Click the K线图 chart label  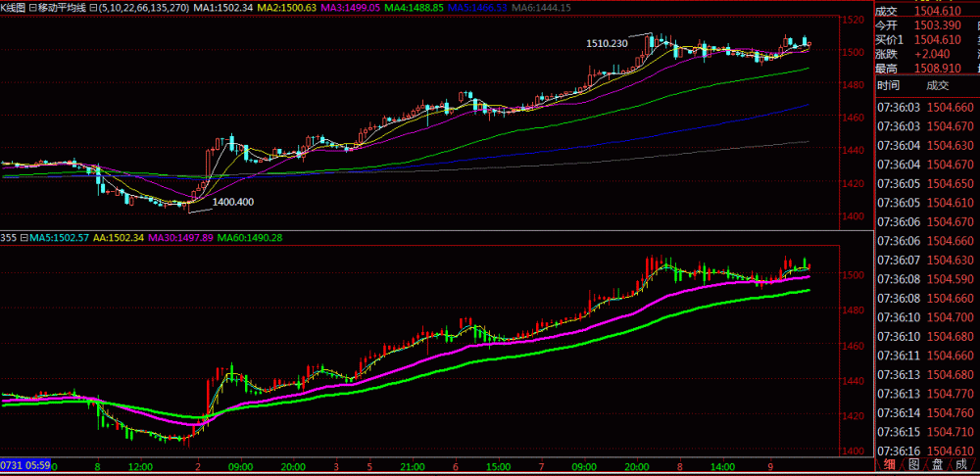pos(13,7)
